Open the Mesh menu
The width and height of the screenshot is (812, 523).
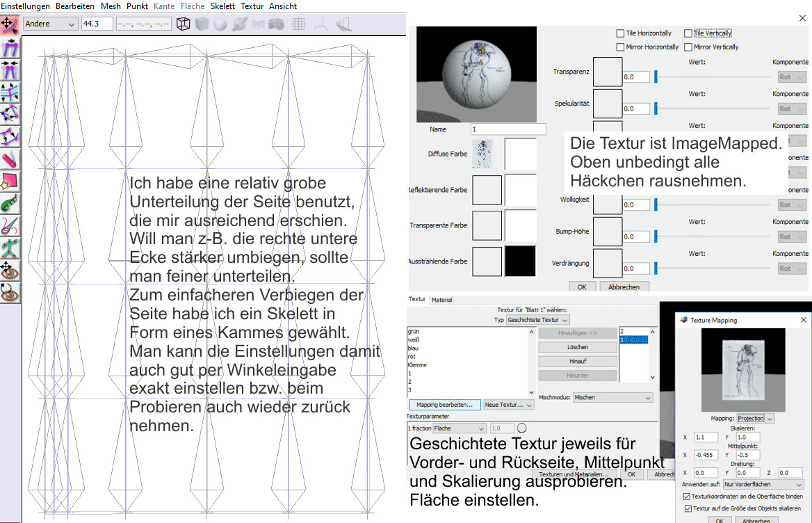(111, 6)
